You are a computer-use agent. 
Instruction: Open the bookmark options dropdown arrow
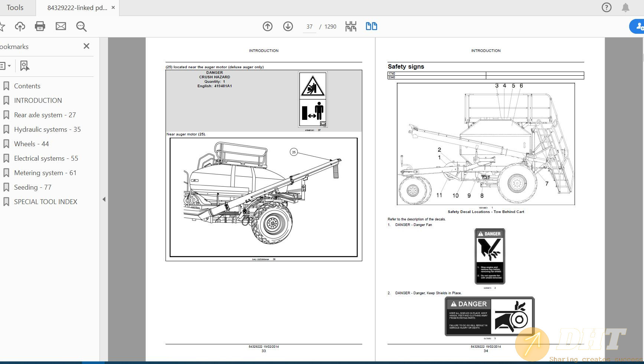pyautogui.click(x=10, y=66)
